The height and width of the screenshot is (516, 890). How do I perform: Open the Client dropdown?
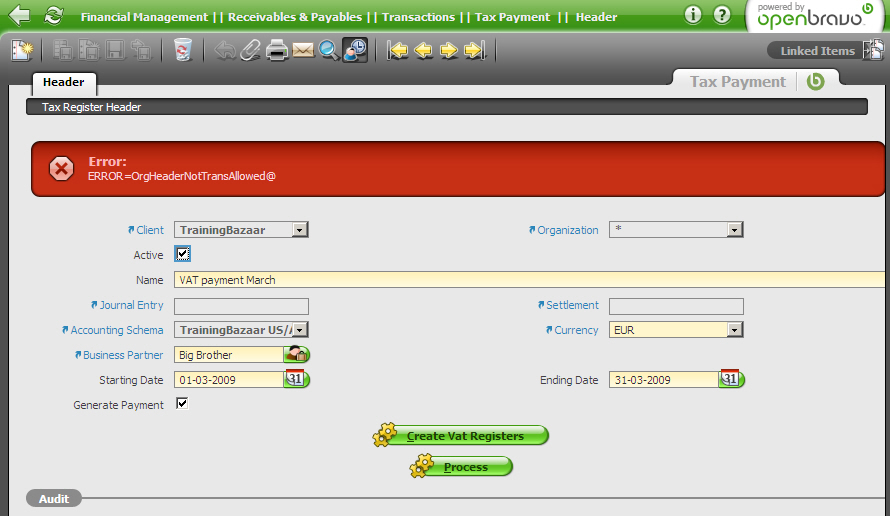(x=300, y=230)
